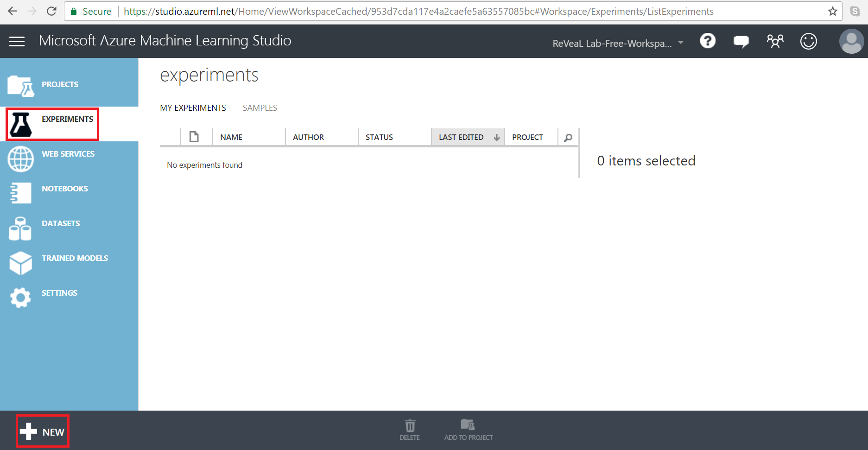Open the Trained Models cube icon

pos(20,263)
